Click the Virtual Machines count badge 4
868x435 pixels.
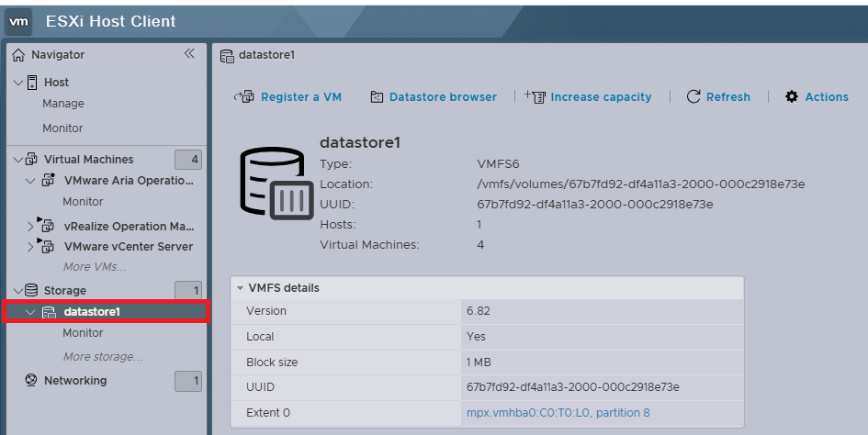tap(188, 160)
